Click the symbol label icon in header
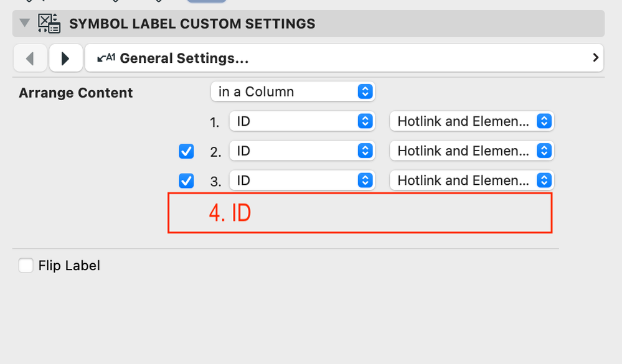Screen dimensions: 622x364 pyautogui.click(x=49, y=24)
